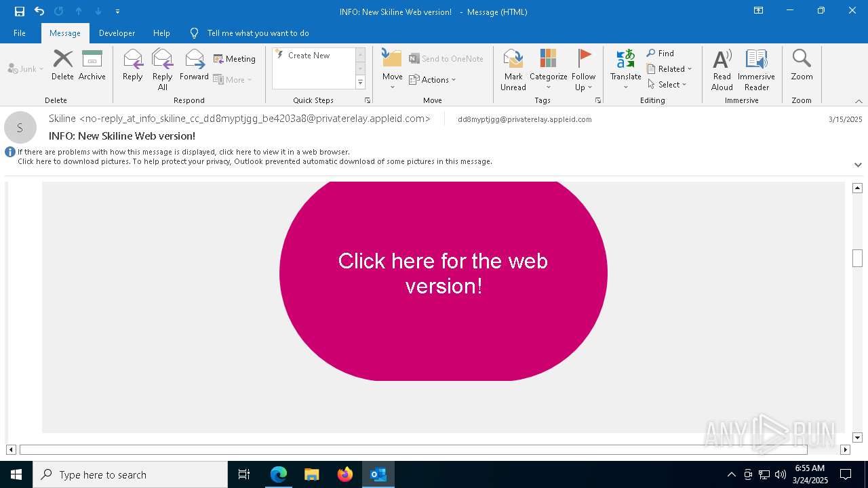
Task: Click Mark Unread
Action: pos(513,70)
